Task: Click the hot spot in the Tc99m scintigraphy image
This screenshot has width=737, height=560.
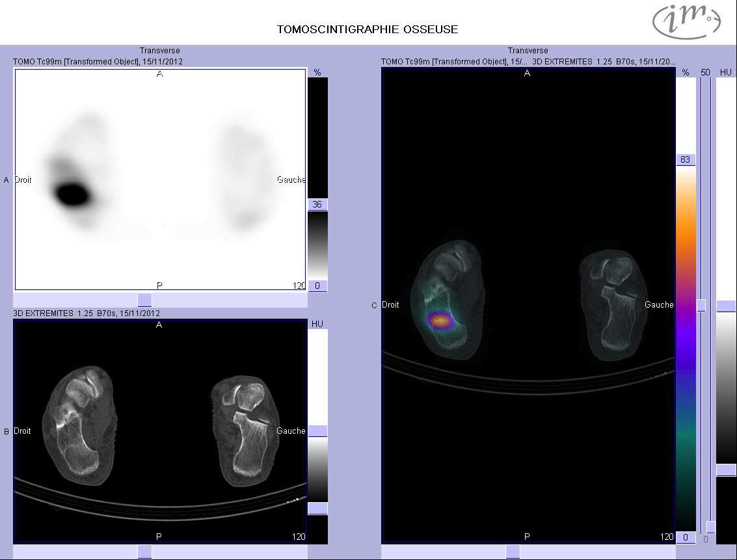Action: 72,194
